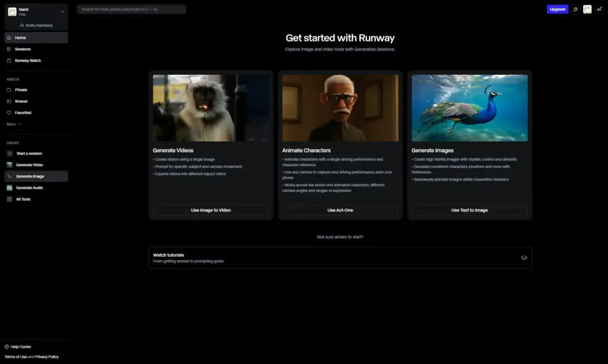Select the animated old man thumbnail
The image size is (608, 364).
pos(340,107)
